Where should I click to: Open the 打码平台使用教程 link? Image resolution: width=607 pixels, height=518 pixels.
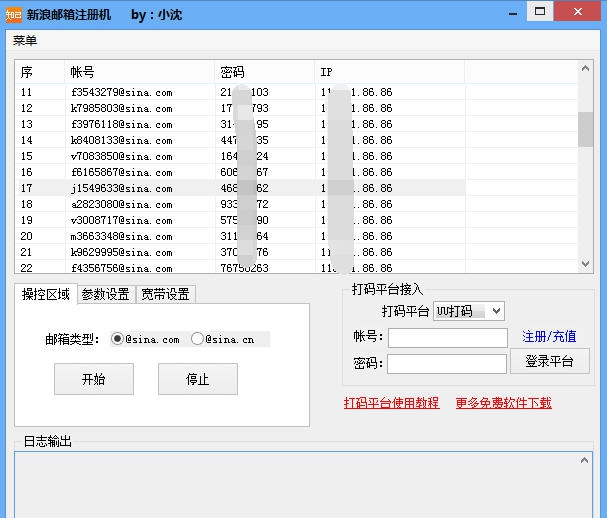tap(391, 403)
